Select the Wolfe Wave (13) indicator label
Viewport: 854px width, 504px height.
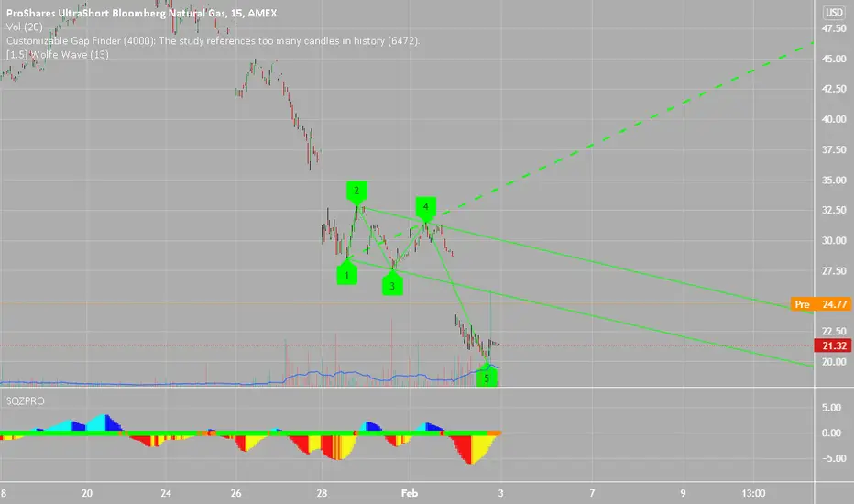(x=57, y=54)
